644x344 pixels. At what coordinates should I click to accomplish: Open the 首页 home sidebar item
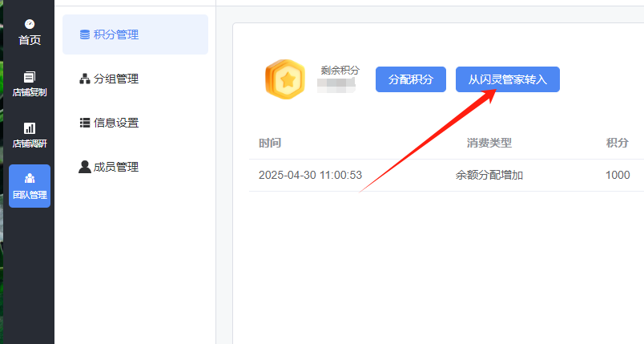click(x=30, y=32)
